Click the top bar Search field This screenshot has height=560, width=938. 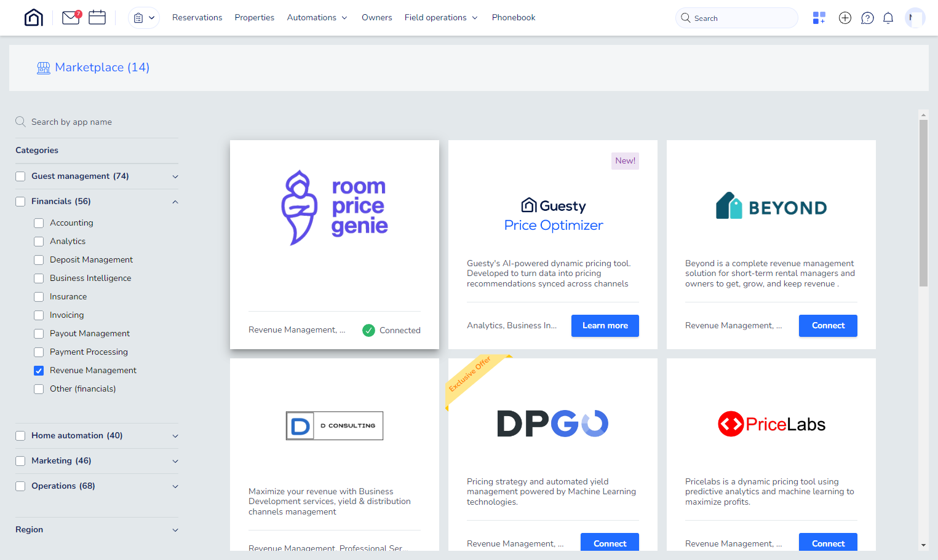tap(737, 18)
